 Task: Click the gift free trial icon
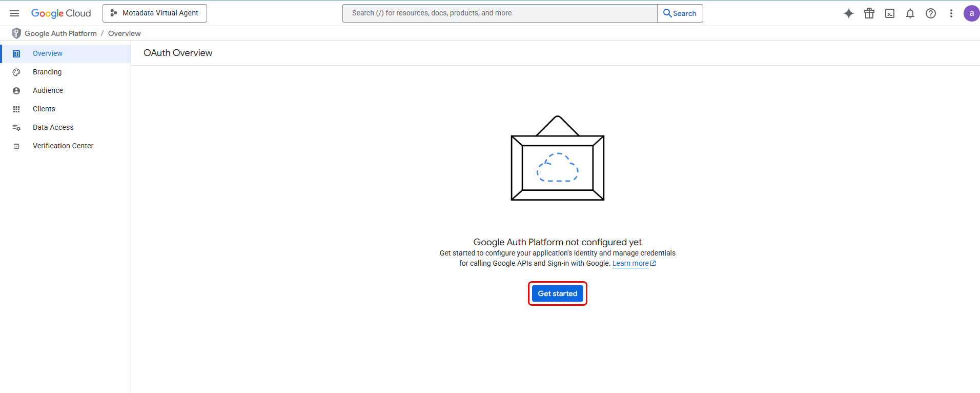click(869, 13)
